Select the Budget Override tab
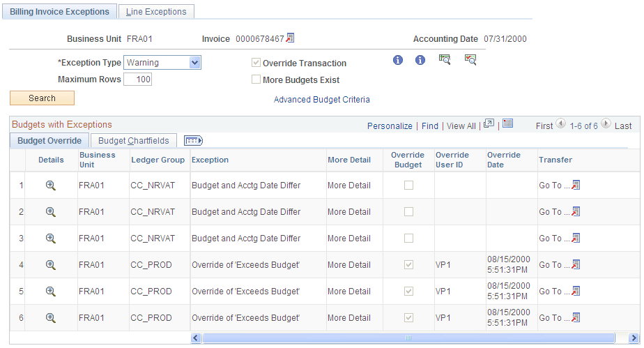This screenshot has height=348, width=644. [49, 140]
